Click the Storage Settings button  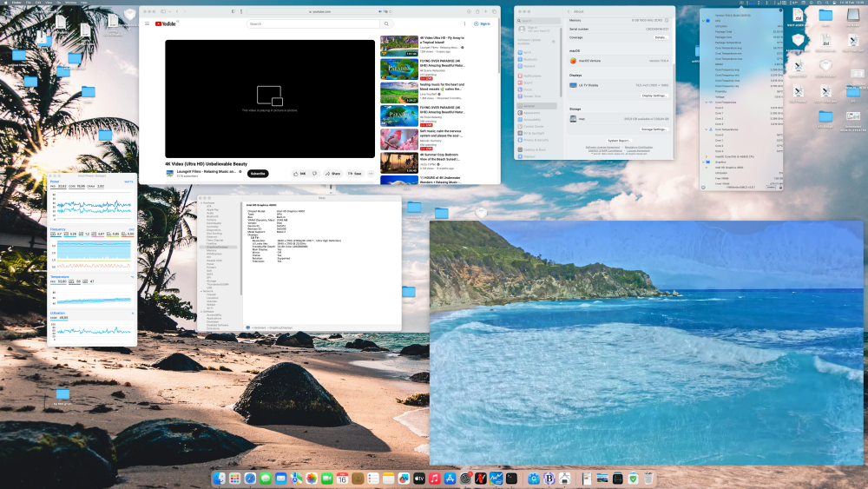[654, 129]
